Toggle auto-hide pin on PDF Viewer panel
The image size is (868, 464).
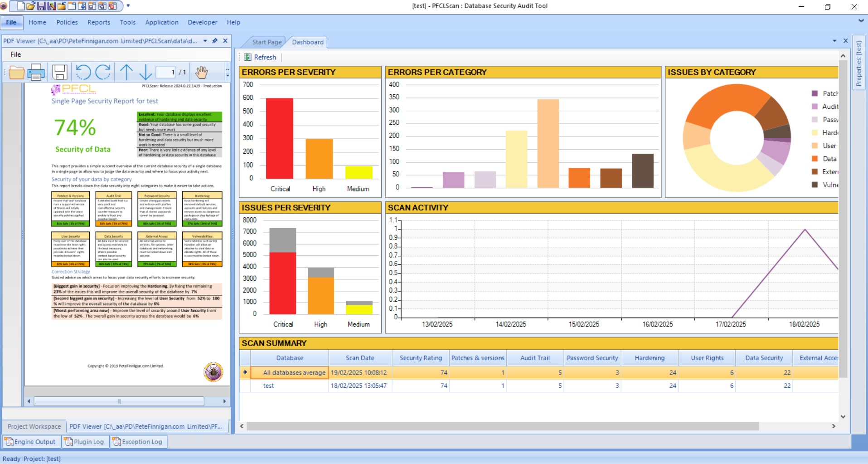(215, 41)
